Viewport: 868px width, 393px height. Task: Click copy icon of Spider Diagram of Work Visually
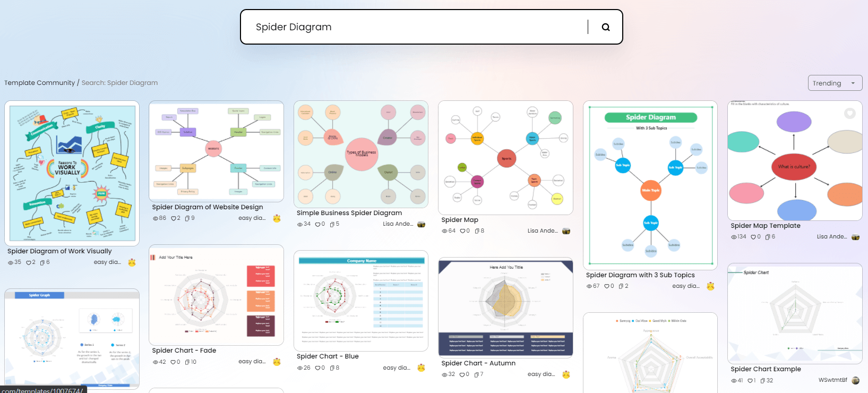42,262
